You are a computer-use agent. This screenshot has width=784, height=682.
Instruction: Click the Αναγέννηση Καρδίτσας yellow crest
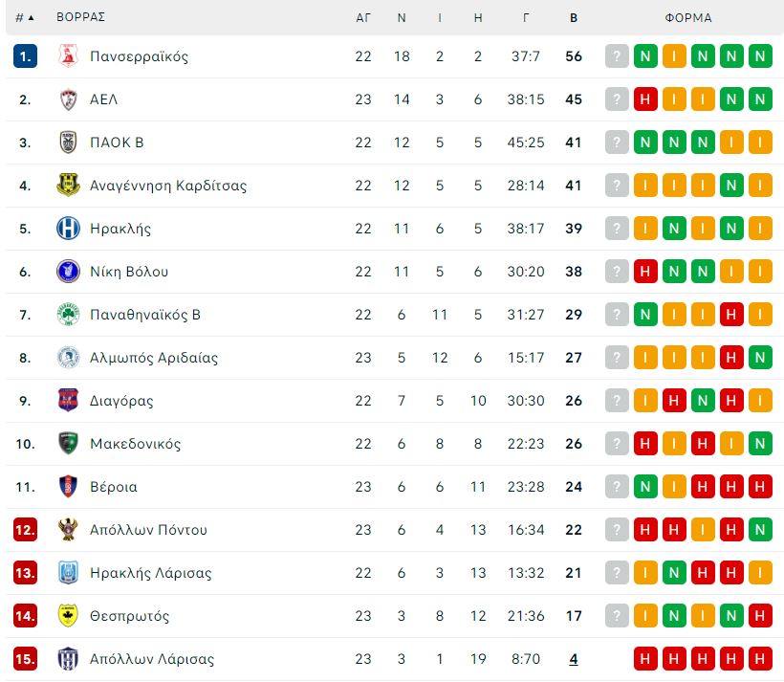click(x=69, y=186)
